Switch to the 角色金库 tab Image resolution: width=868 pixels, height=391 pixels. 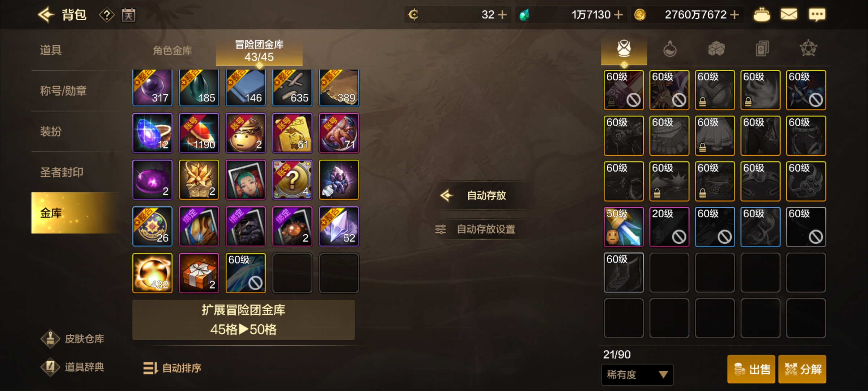(173, 50)
